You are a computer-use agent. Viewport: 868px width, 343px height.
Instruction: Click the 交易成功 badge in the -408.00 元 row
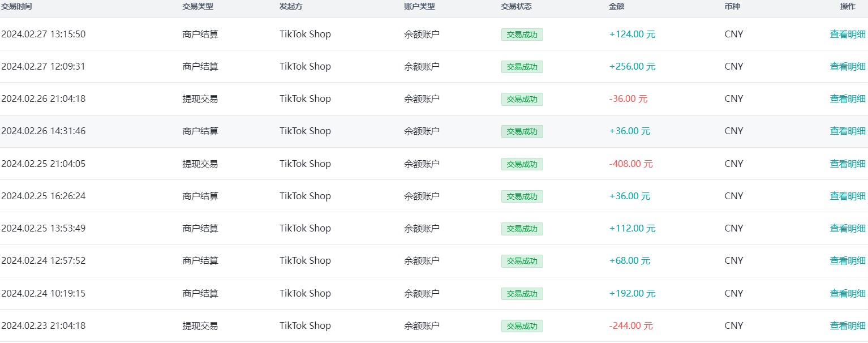tap(522, 164)
